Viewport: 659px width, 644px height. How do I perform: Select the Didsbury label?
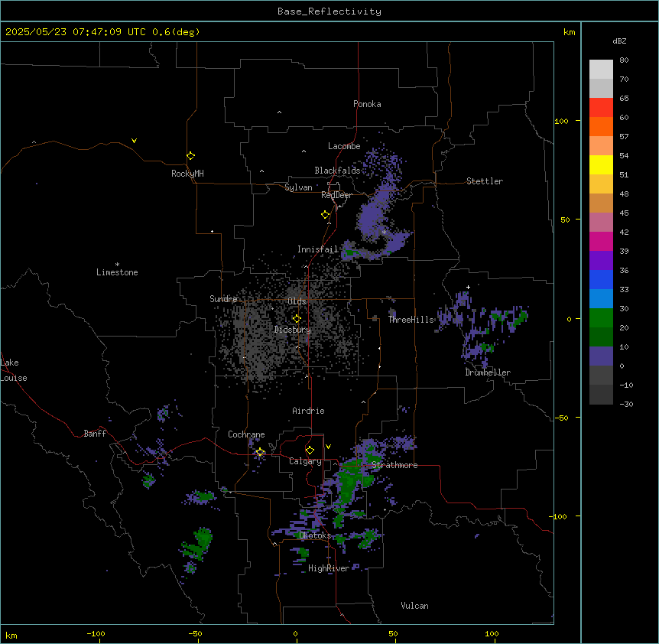coord(293,330)
